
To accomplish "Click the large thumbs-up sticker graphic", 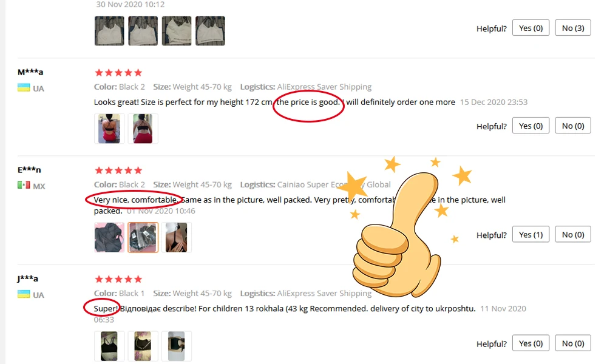I will 402,228.
